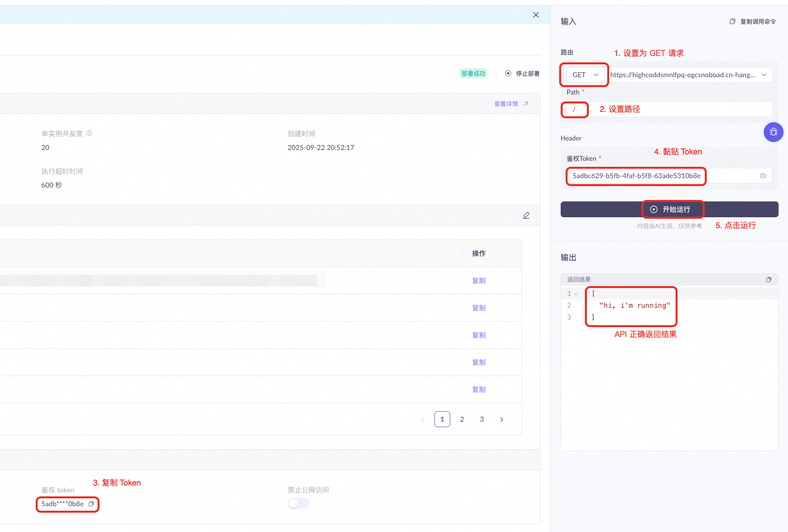Click the 600 秒 timeout value
The width and height of the screenshot is (788, 532).
pyautogui.click(x=52, y=185)
